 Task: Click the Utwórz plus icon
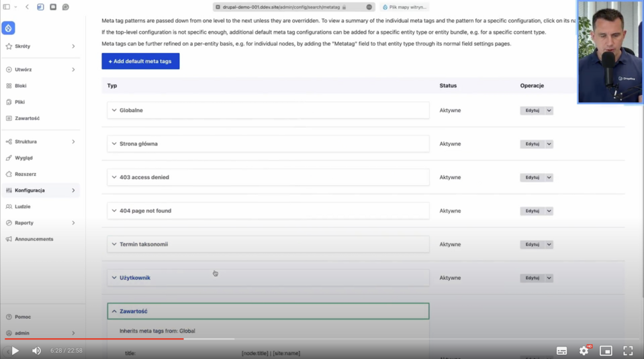pyautogui.click(x=9, y=70)
